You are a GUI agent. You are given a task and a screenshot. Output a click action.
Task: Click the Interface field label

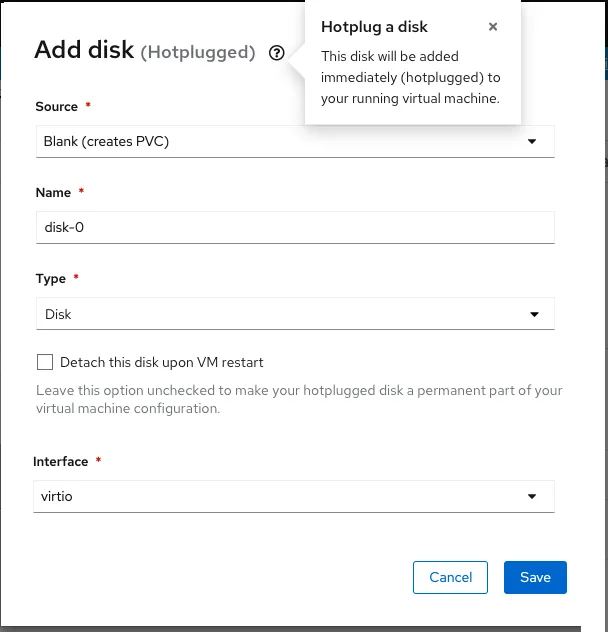pos(60,461)
